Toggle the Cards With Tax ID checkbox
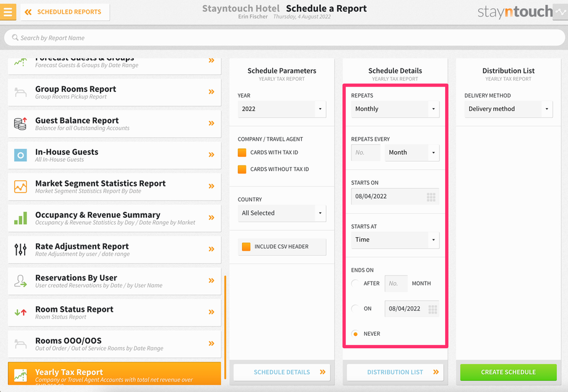 [242, 152]
